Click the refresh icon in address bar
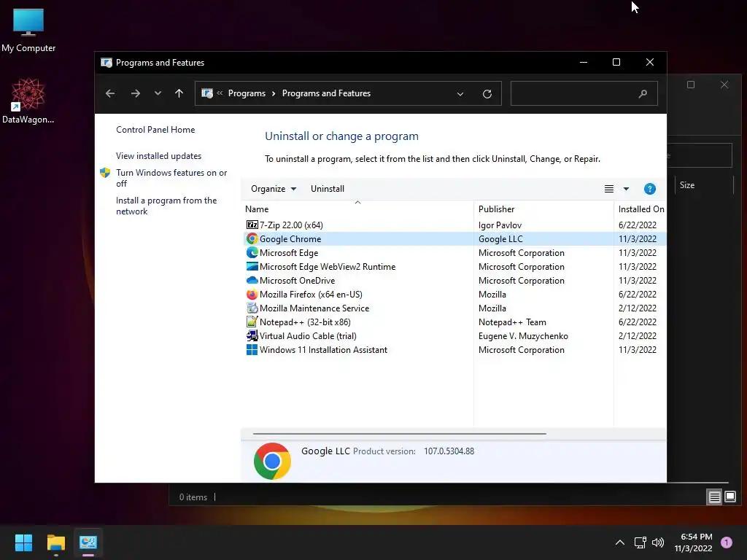 pyautogui.click(x=487, y=94)
